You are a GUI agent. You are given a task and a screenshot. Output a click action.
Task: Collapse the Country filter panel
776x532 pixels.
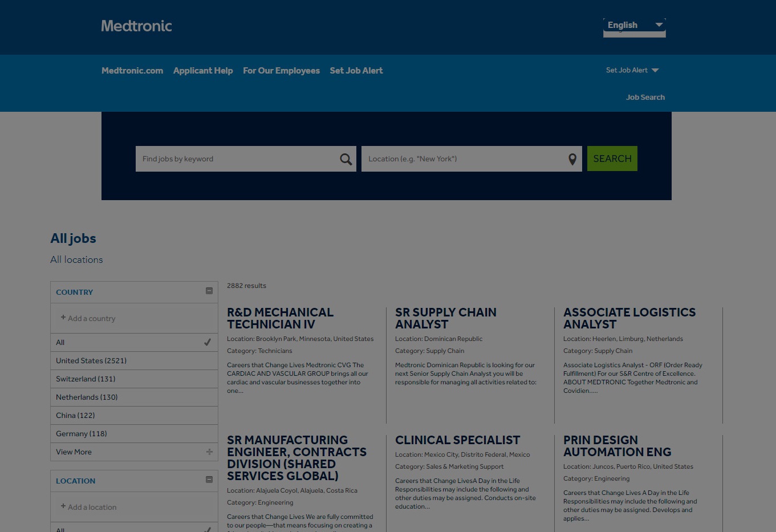pyautogui.click(x=209, y=291)
